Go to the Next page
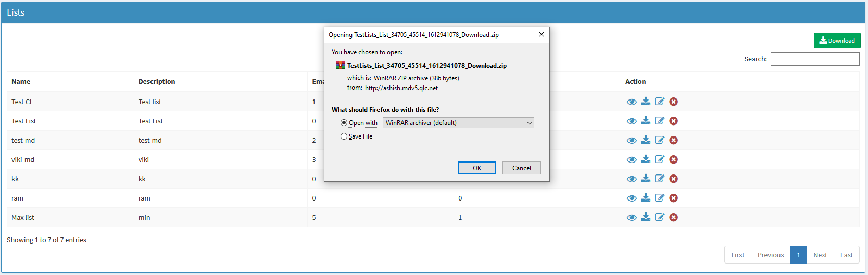This screenshot has width=868, height=275. click(x=820, y=255)
